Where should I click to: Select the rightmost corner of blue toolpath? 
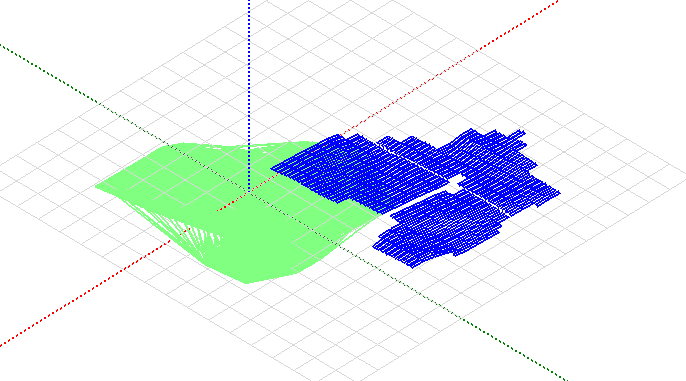(x=558, y=192)
